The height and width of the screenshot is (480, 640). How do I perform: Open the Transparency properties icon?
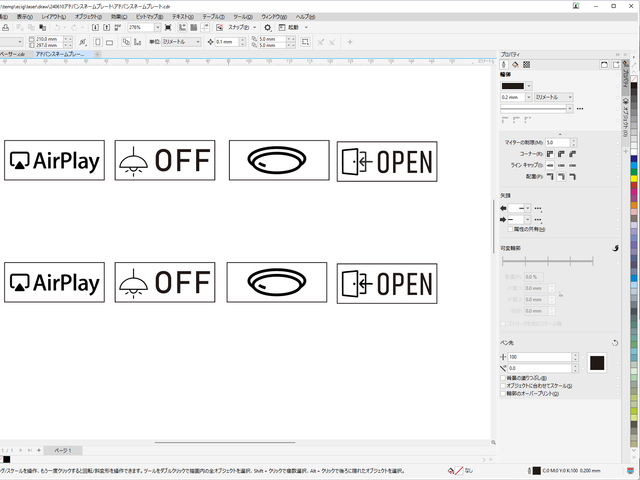tap(526, 65)
